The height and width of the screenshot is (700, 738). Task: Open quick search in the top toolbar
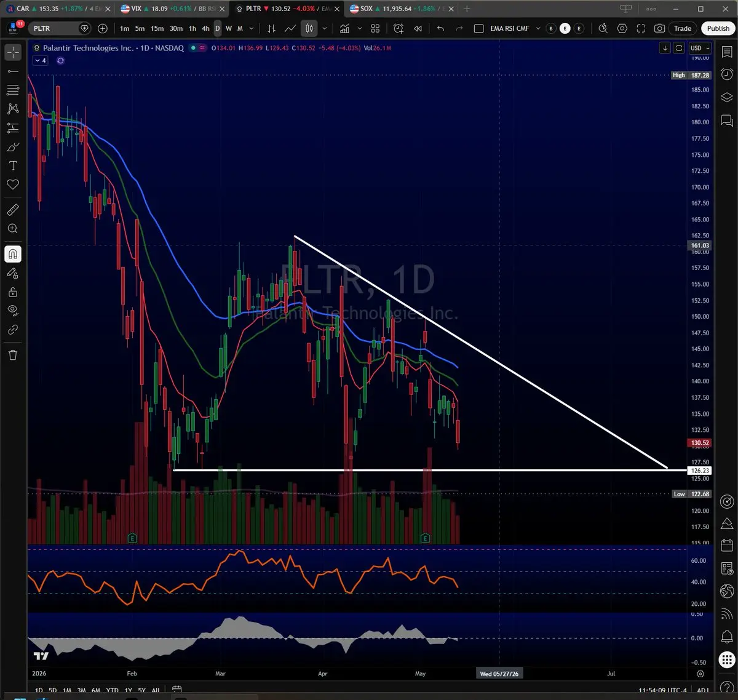pos(603,28)
